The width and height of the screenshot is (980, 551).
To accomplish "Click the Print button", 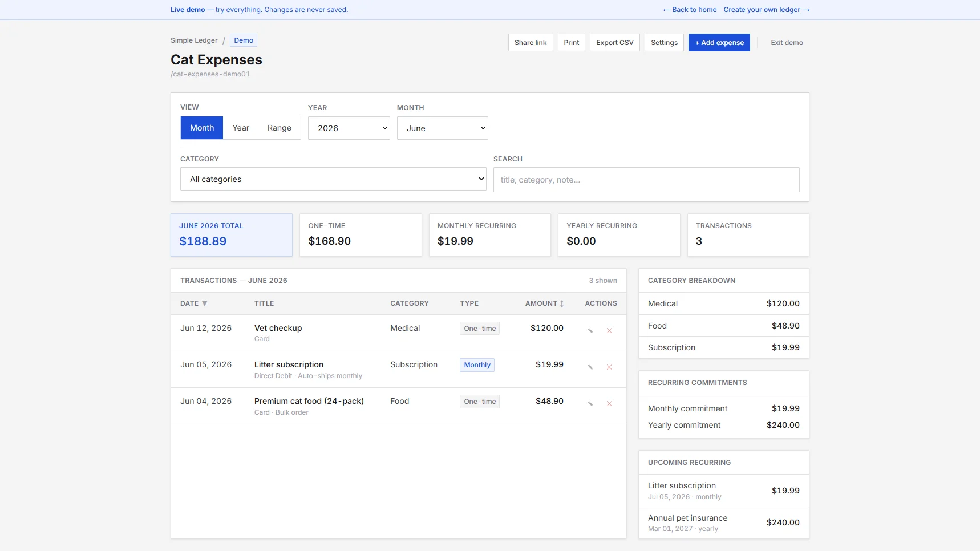I will click(x=572, y=43).
